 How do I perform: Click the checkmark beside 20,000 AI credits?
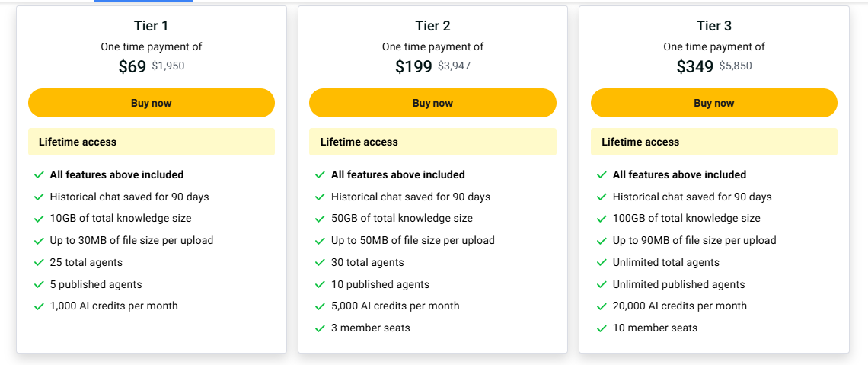(602, 306)
